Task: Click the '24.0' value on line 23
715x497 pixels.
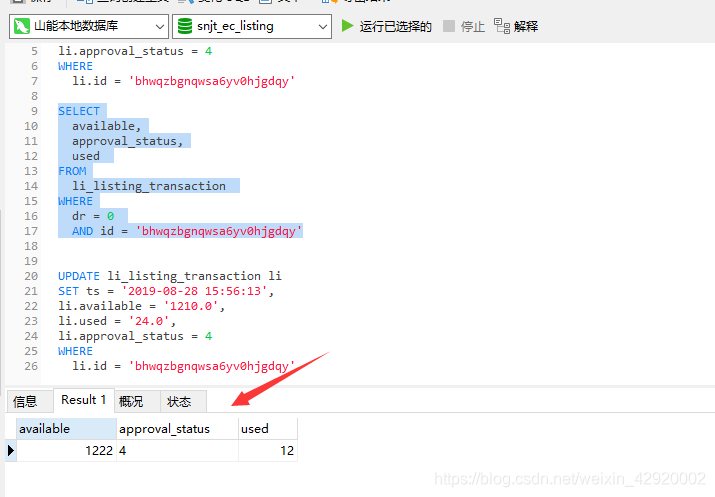Action: click(x=149, y=321)
